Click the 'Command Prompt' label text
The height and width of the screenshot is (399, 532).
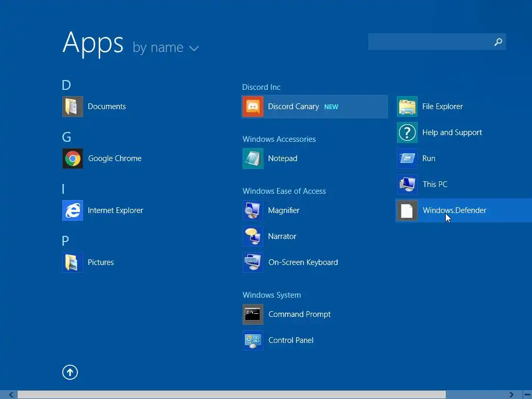tap(299, 314)
